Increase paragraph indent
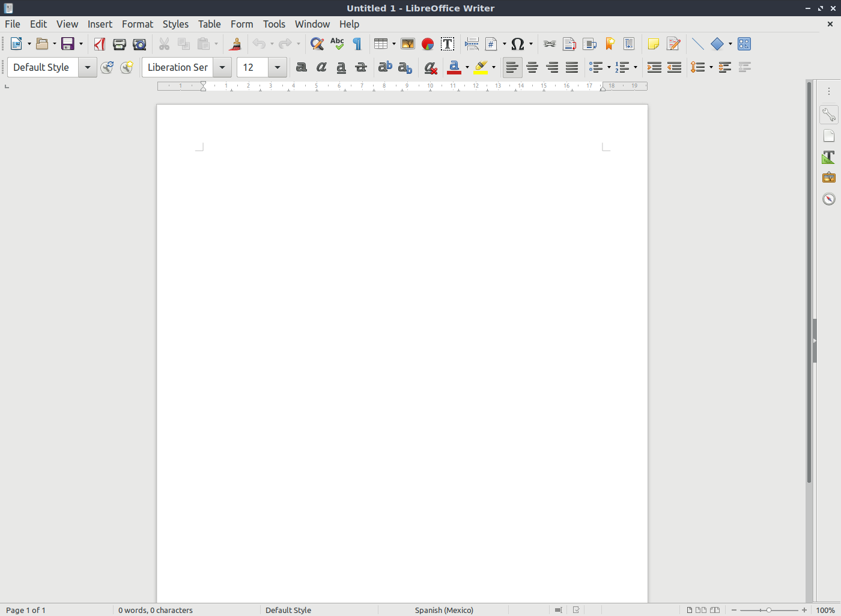841x616 pixels. 654,67
